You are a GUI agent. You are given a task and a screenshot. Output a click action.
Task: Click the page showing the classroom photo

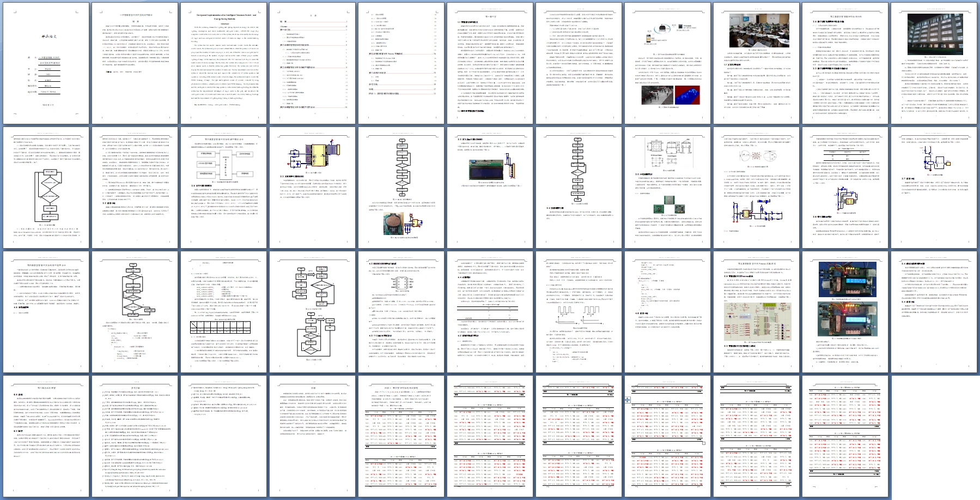(x=756, y=63)
